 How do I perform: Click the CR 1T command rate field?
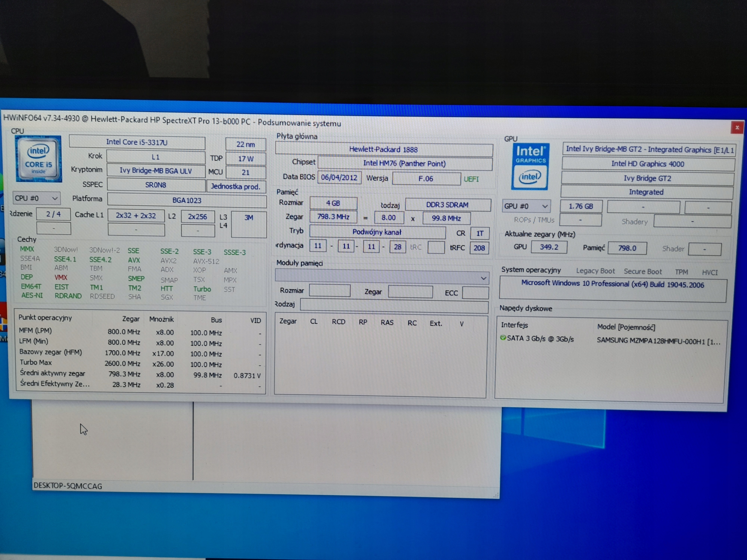(480, 234)
